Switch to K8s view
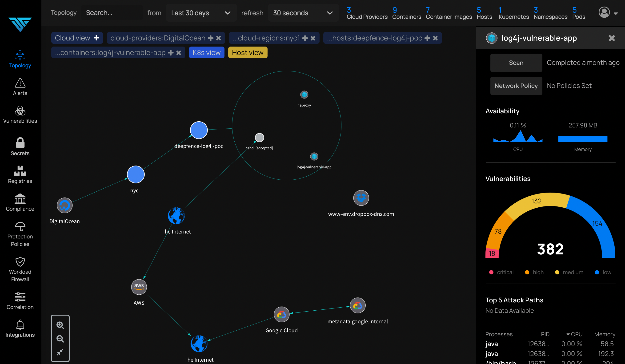625x364 pixels. coord(207,52)
